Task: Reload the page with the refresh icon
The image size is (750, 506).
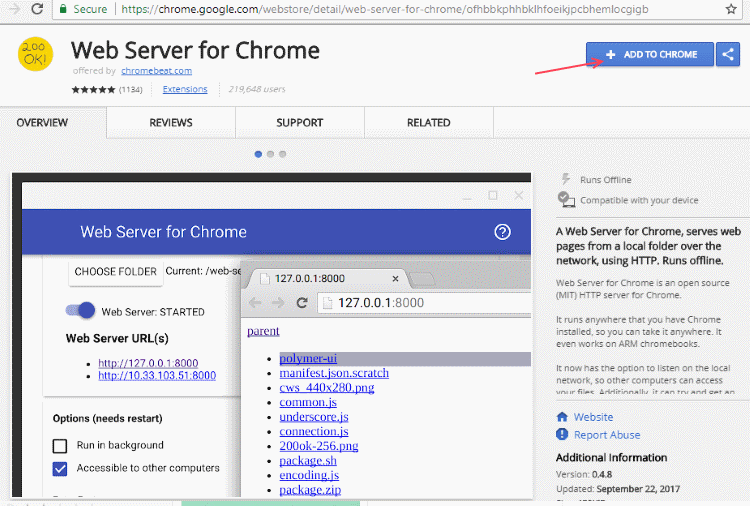Action: click(37, 9)
